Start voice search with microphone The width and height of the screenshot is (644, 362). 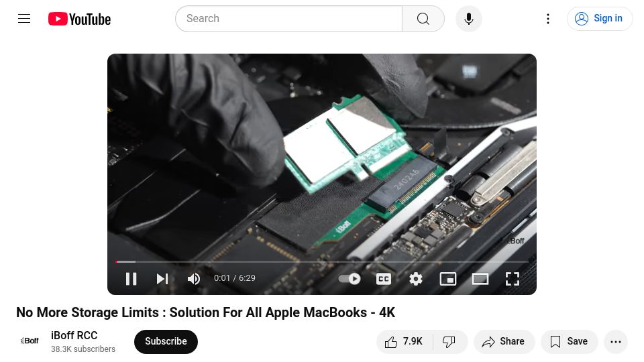coord(469,19)
